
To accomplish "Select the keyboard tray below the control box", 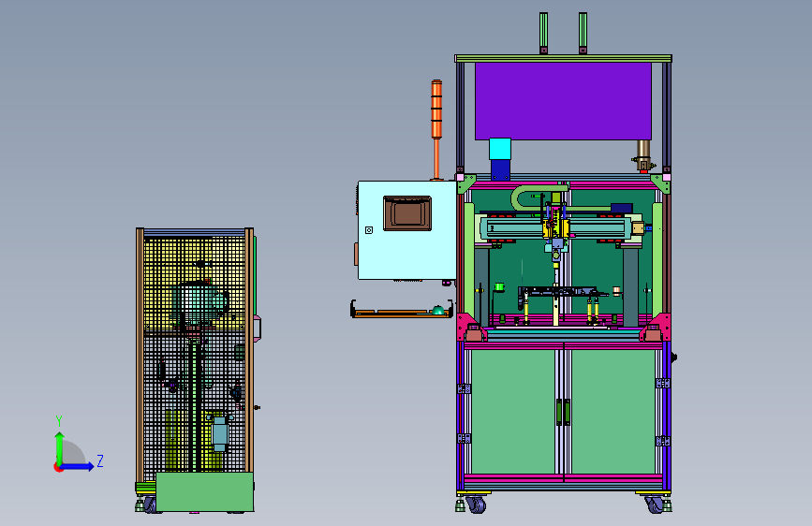I will pos(402,311).
